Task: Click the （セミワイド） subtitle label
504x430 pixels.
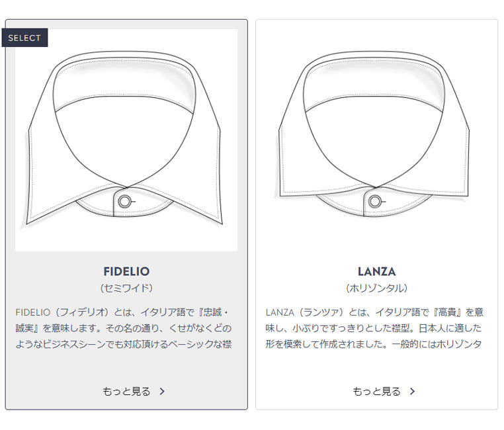Action: click(126, 288)
